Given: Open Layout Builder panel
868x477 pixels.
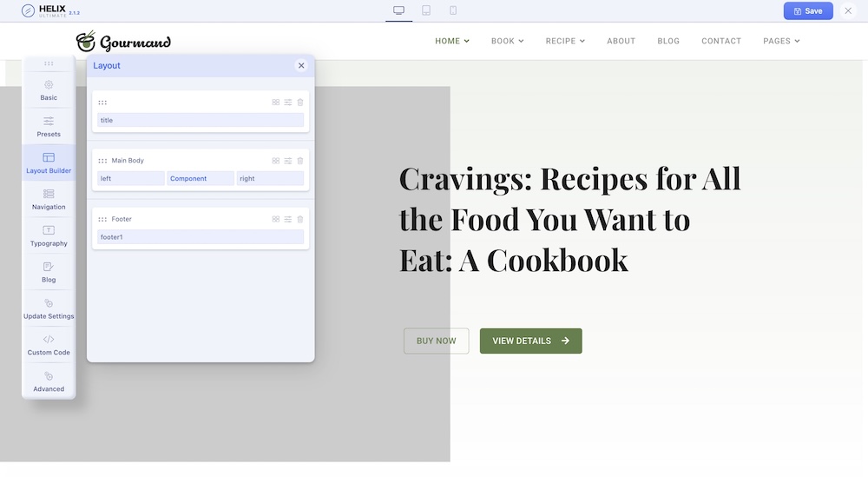Looking at the screenshot, I should click(x=49, y=162).
